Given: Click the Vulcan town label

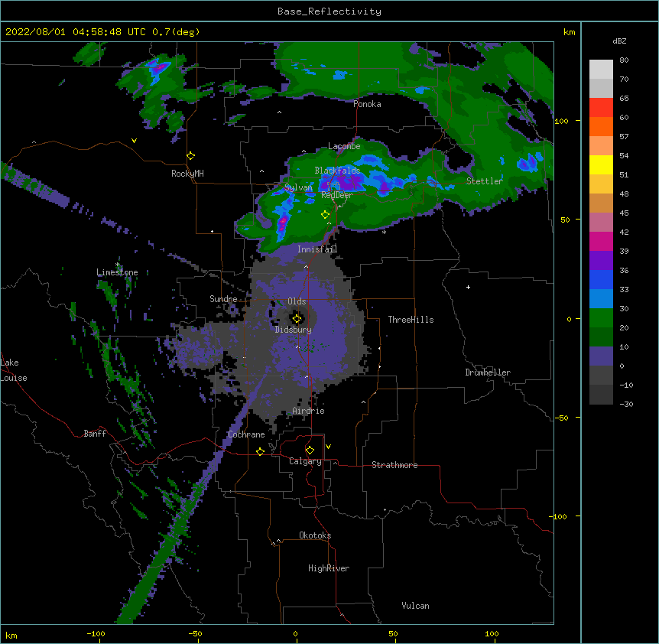Looking at the screenshot, I should [x=415, y=606].
